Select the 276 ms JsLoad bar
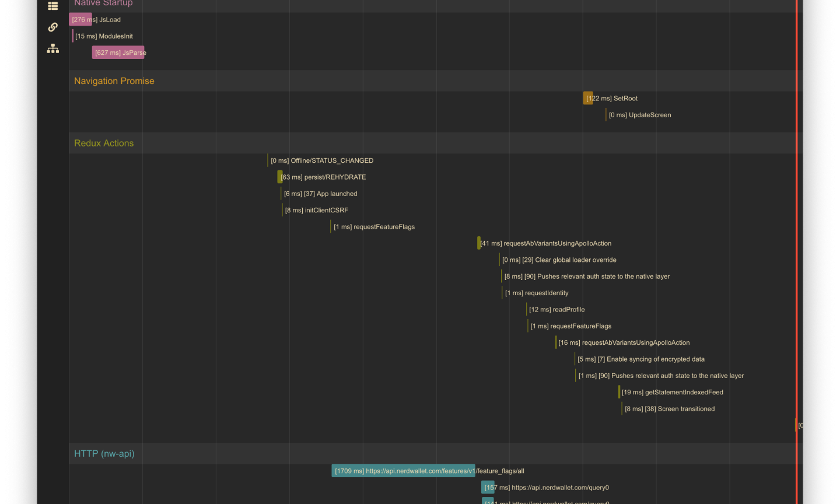 80,20
